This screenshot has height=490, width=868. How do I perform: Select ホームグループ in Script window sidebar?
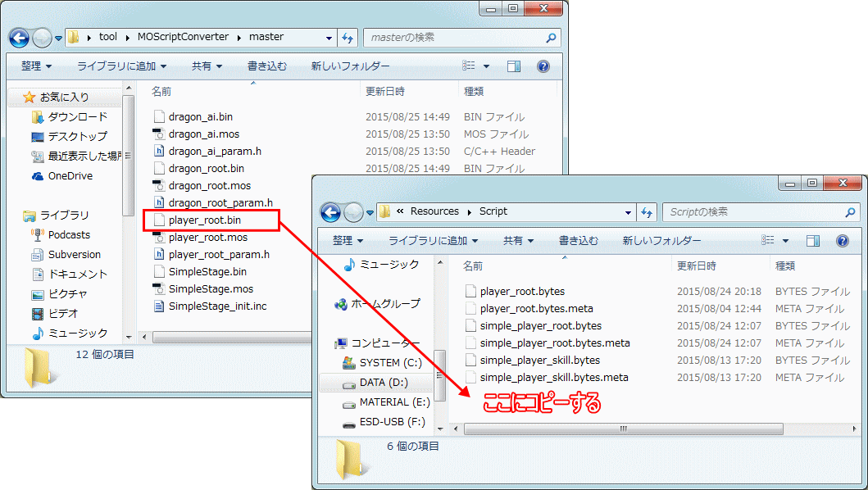pyautogui.click(x=378, y=304)
